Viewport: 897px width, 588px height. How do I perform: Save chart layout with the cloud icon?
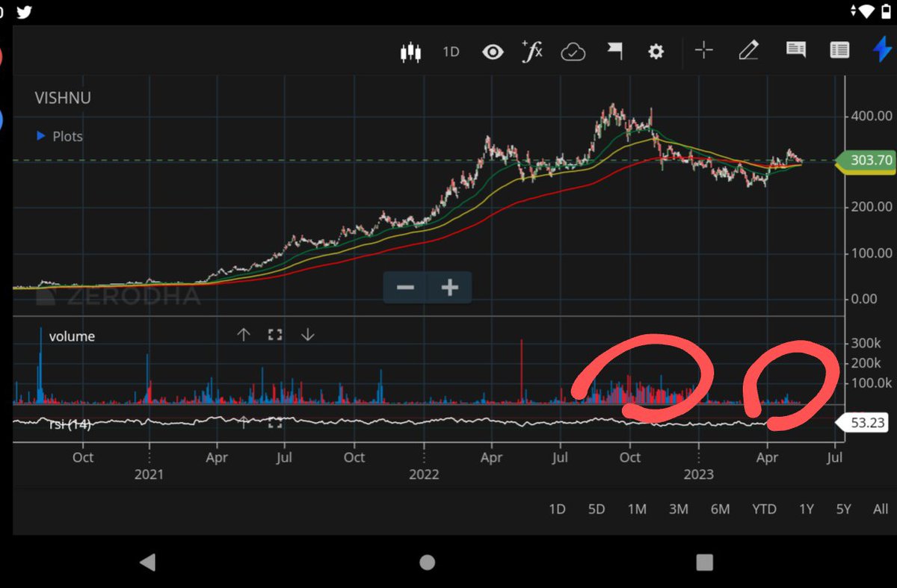(x=573, y=51)
